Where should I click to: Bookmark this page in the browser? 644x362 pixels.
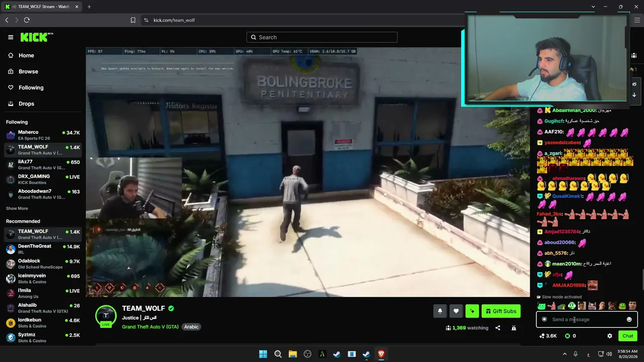(x=133, y=20)
